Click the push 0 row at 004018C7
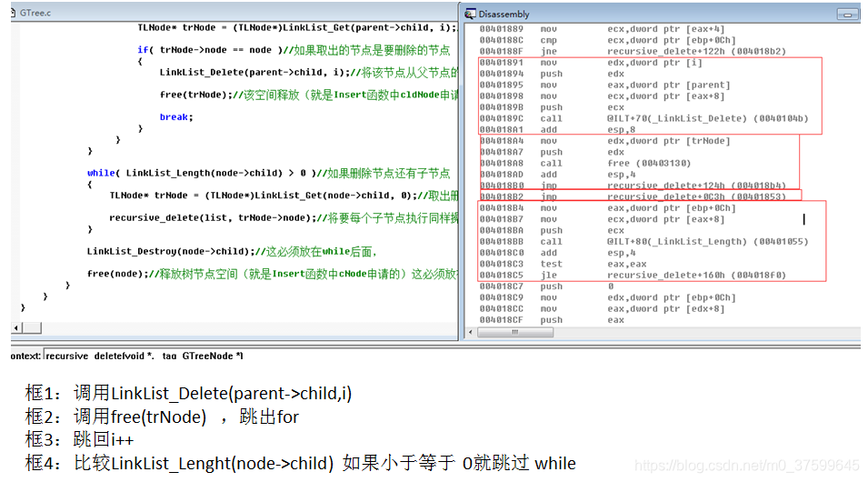Viewport: 868px width, 482px height. click(546, 286)
